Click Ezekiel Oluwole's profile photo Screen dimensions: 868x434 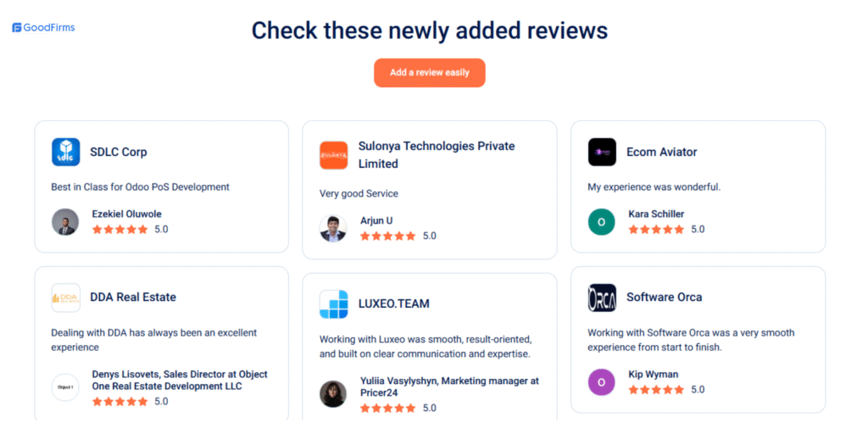[65, 221]
